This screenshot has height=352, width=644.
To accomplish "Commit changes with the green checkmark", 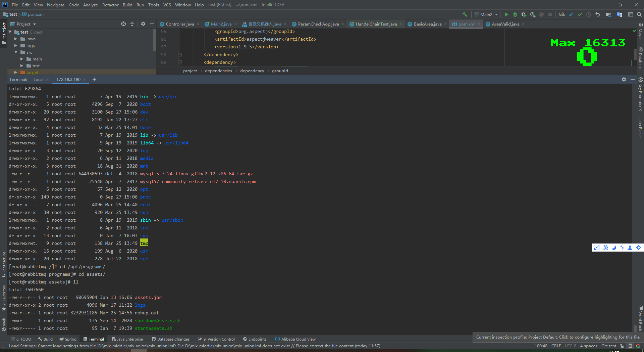I will click(580, 14).
